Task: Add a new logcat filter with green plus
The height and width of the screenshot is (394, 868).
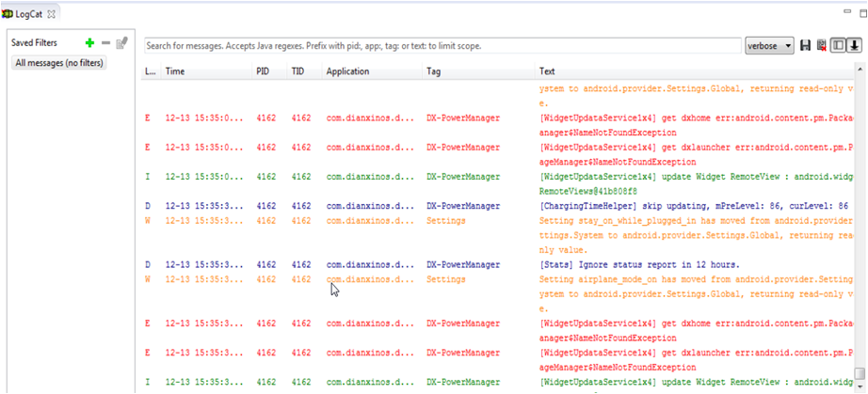Action: click(89, 42)
